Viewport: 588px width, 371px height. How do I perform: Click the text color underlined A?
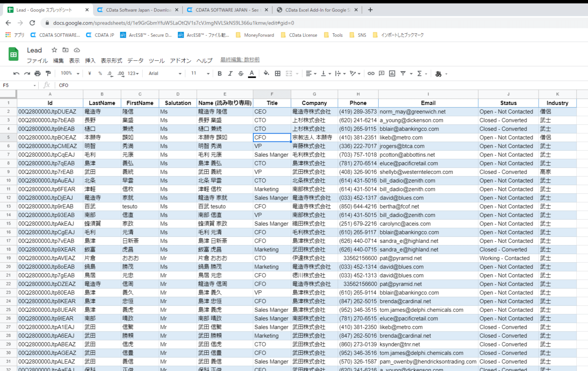pos(252,73)
